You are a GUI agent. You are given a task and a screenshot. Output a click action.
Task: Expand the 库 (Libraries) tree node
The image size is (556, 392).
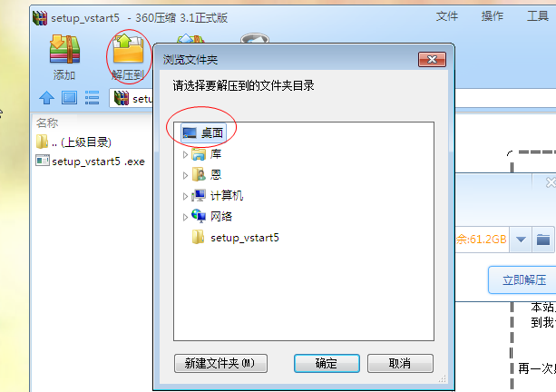point(185,154)
